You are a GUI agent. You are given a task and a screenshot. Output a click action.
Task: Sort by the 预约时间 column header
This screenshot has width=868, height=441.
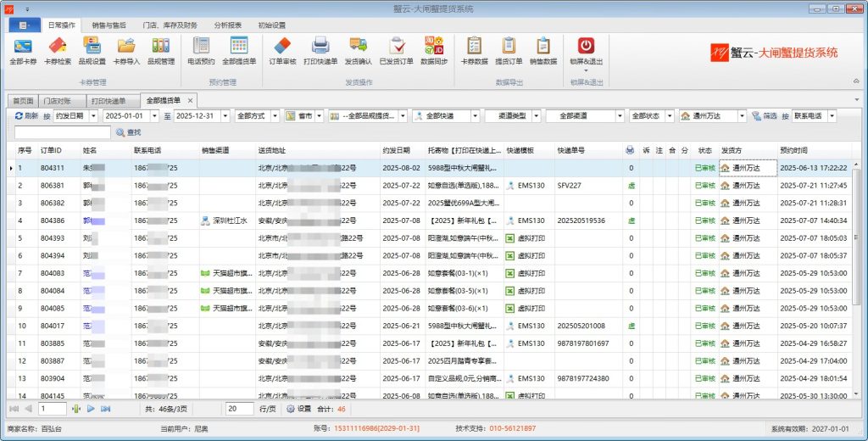point(815,150)
